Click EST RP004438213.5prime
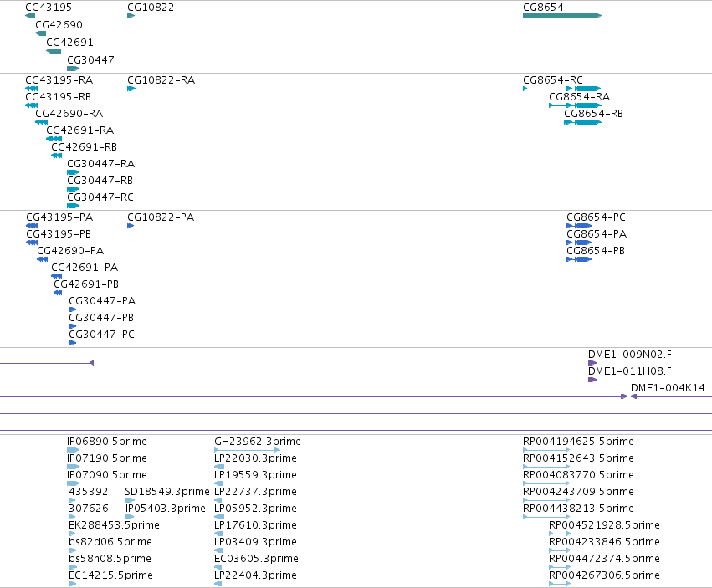The width and height of the screenshot is (712, 588). [x=578, y=509]
